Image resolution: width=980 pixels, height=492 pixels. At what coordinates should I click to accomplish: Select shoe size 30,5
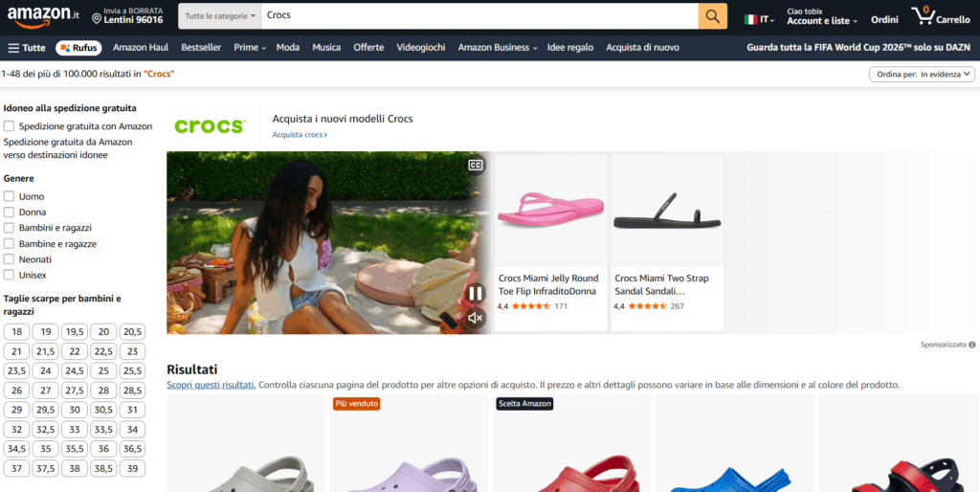click(103, 410)
